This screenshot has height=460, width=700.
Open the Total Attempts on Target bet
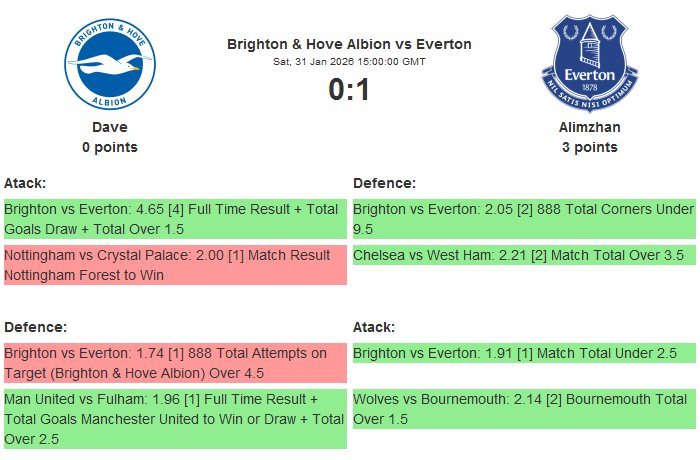175,363
